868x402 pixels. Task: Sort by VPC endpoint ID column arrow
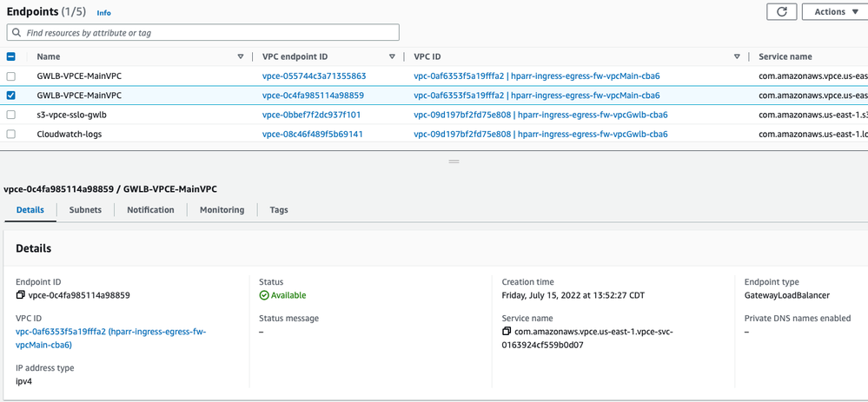tap(392, 57)
